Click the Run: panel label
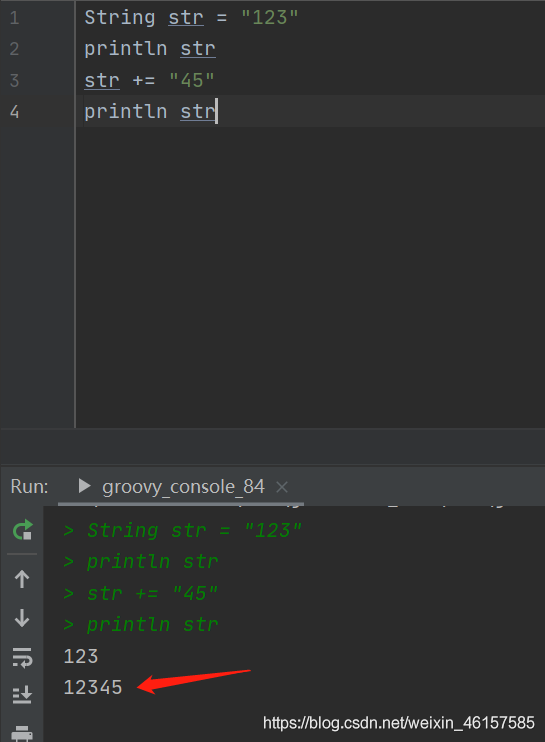 29,486
